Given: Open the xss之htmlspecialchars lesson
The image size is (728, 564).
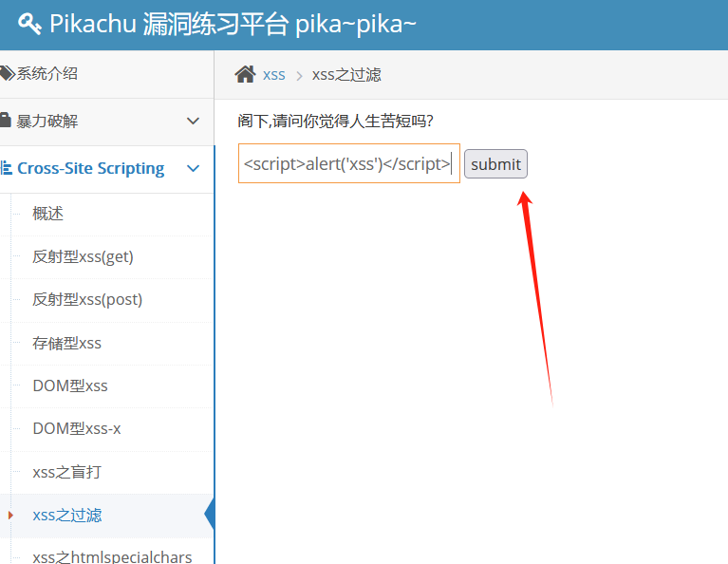Looking at the screenshot, I should [x=112, y=556].
